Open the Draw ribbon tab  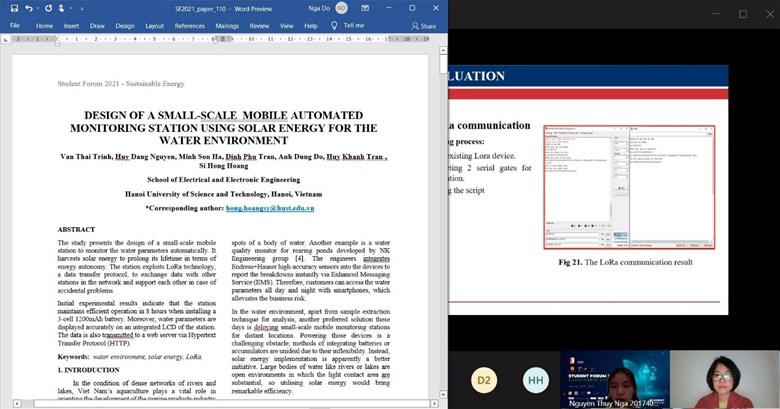pos(97,26)
